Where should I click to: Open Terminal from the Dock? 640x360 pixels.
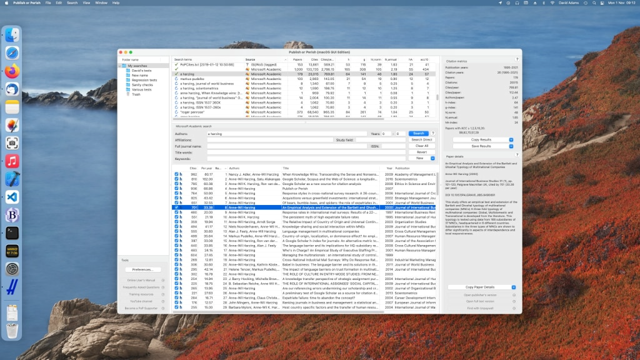tap(12, 233)
